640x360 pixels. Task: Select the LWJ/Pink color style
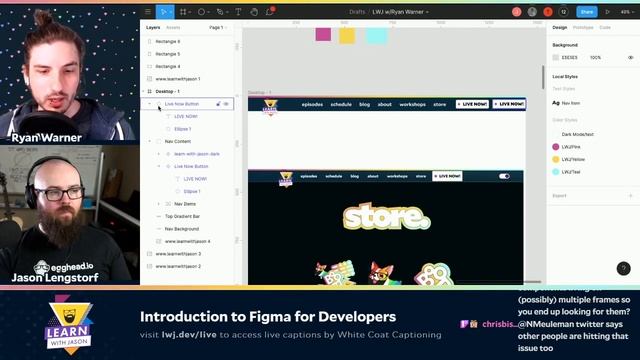pyautogui.click(x=567, y=147)
